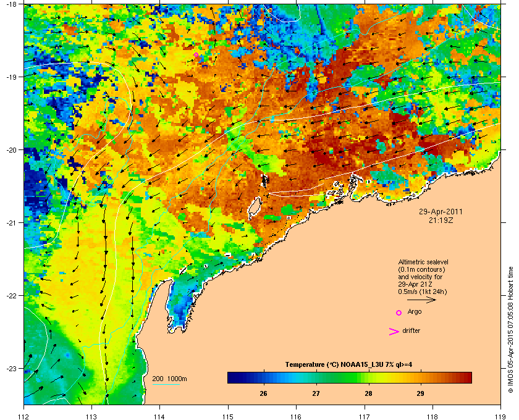Screen dimensions: 519x420
Task: Click the longitude axis label '112'
Action: [x=24, y=416]
